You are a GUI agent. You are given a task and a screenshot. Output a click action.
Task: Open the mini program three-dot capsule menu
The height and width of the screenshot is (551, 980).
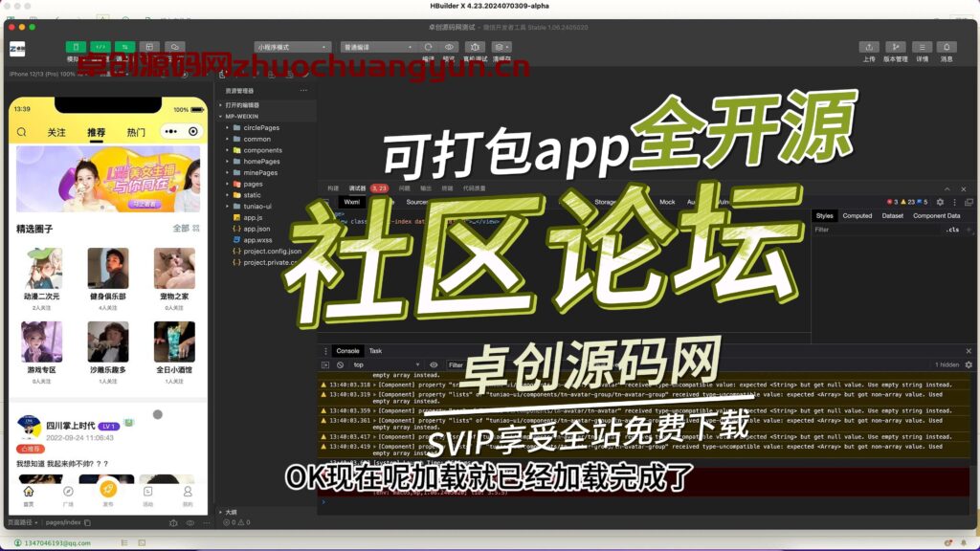tap(170, 132)
